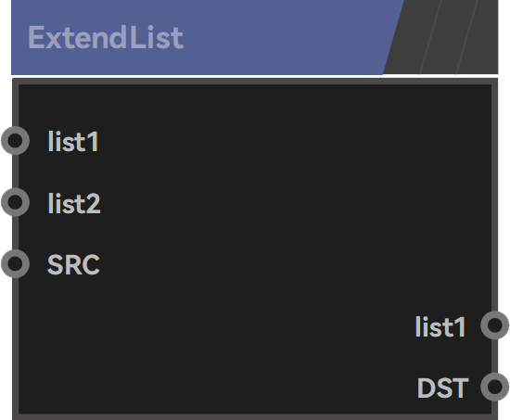
Task: Click the ExtendList node title text
Action: pyautogui.click(x=106, y=38)
